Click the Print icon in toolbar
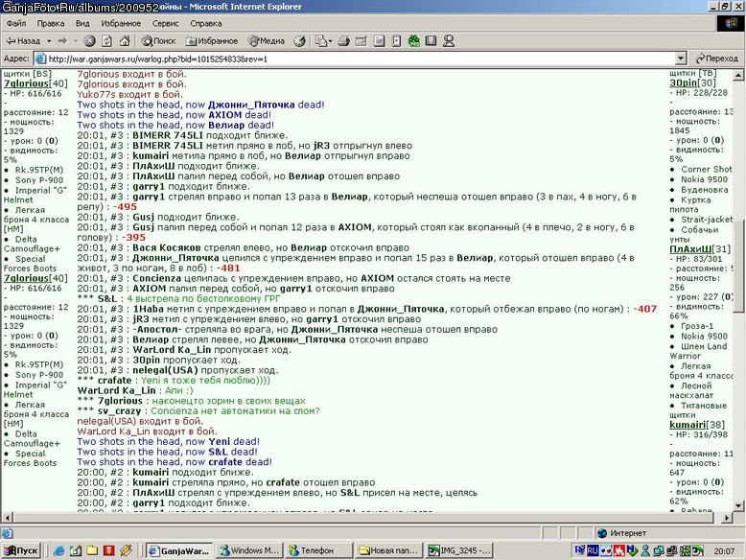Image resolution: width=746 pixels, height=560 pixels. pyautogui.click(x=344, y=41)
